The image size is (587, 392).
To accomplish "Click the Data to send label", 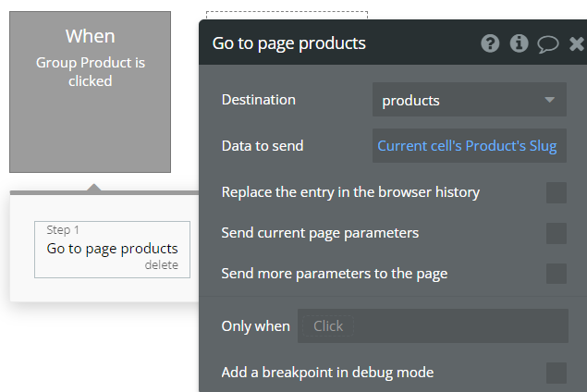I will tap(263, 146).
